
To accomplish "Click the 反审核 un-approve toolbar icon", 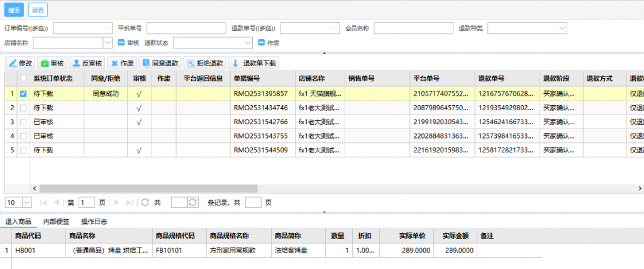I will coord(75,63).
